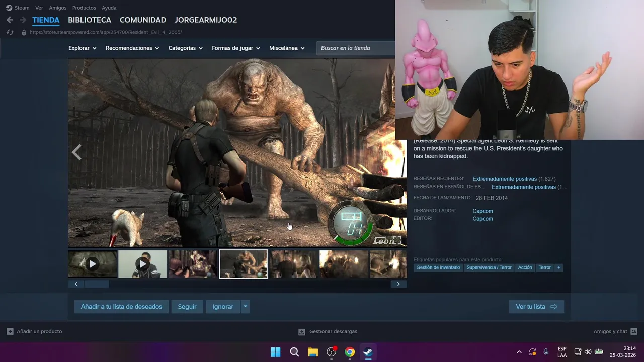Click the Steam taskbar icon
Screen dimensions: 644x362
(368, 352)
